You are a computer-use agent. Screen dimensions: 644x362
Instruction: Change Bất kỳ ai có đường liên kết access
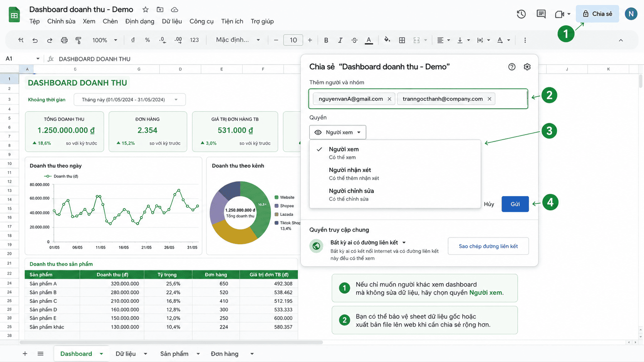click(x=368, y=242)
